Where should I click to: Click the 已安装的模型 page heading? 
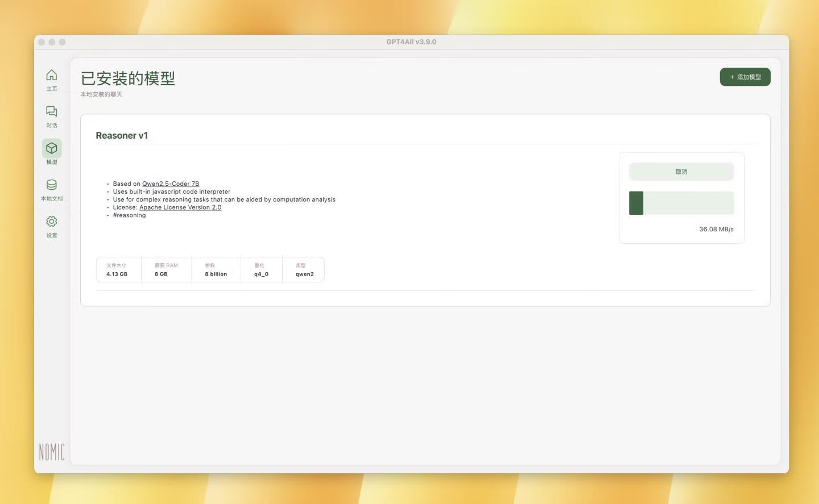[128, 78]
